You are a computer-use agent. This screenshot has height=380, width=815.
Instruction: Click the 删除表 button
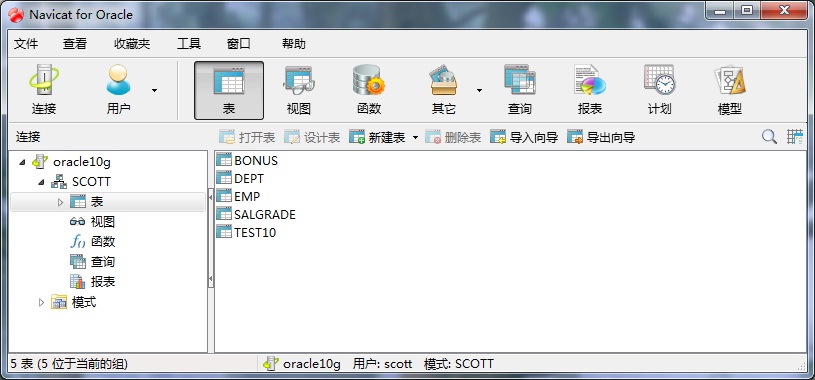(453, 137)
